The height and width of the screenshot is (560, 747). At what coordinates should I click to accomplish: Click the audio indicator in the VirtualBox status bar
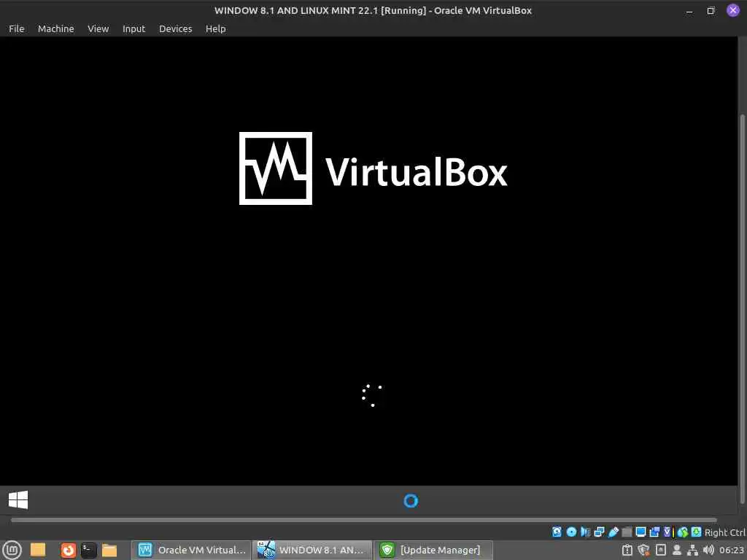click(586, 532)
